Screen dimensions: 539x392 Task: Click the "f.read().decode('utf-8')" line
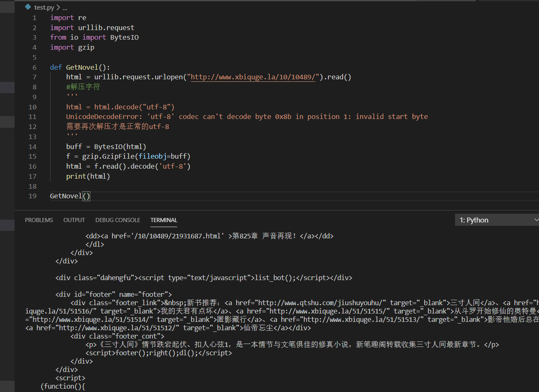[128, 167]
